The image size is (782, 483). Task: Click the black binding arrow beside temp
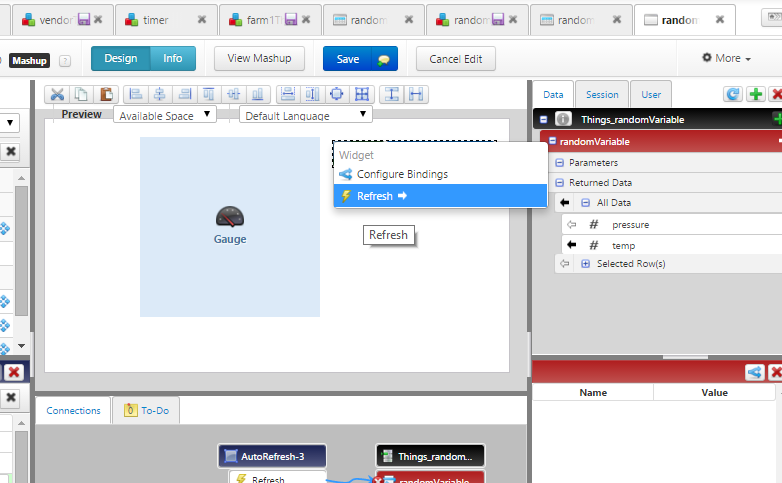click(x=572, y=245)
